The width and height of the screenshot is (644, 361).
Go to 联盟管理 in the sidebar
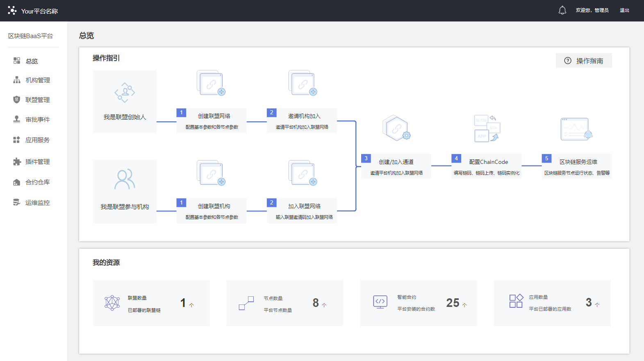pyautogui.click(x=37, y=100)
